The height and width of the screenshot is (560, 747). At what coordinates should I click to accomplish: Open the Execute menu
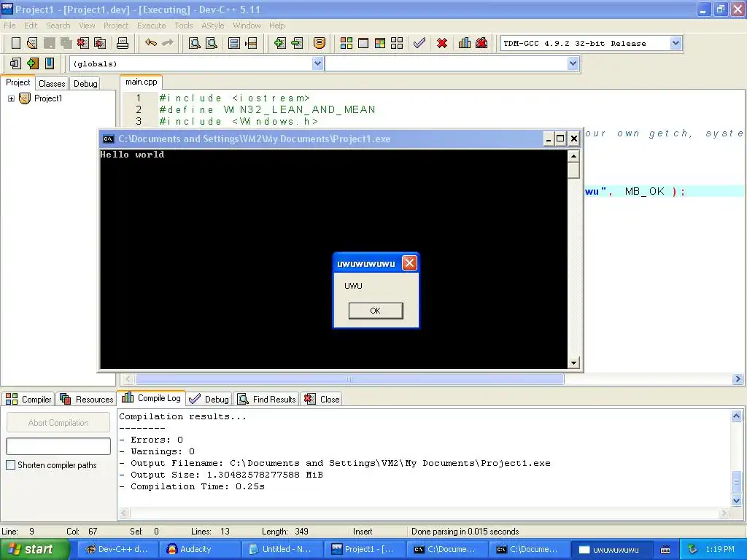(152, 26)
